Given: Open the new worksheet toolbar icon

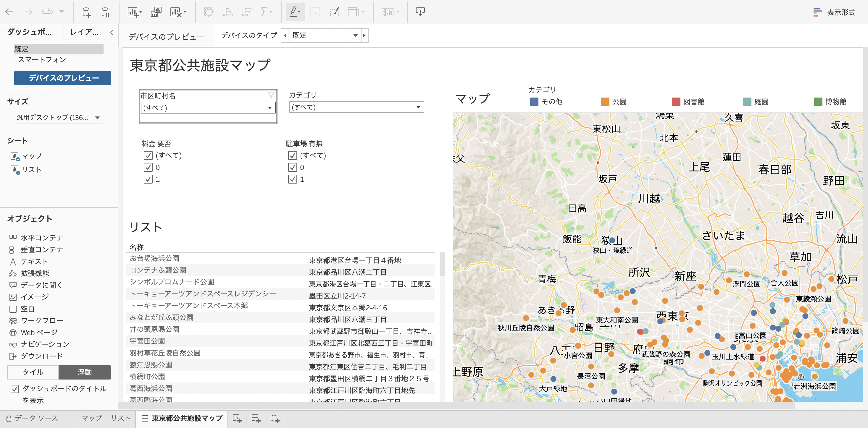Looking at the screenshot, I should click(133, 12).
